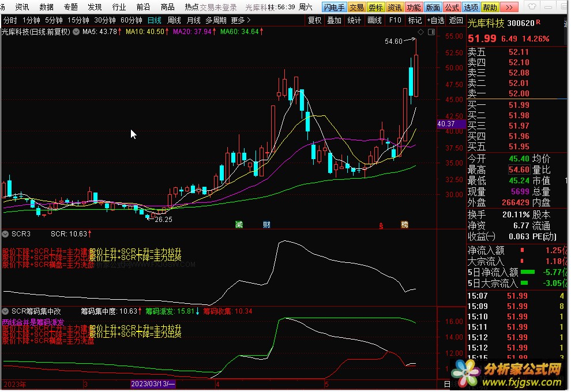This screenshot has height=392, width=571.
Task: Click the 帮助 help button
Action: point(490,7)
